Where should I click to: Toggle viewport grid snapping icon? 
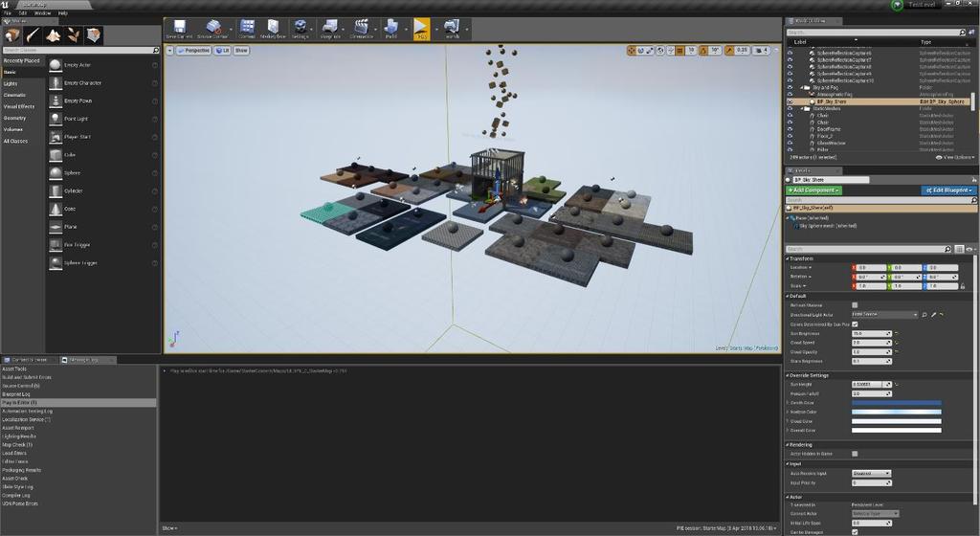pyautogui.click(x=679, y=51)
